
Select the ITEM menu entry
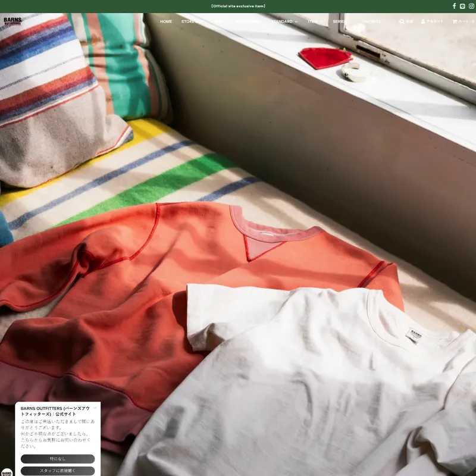(x=313, y=21)
